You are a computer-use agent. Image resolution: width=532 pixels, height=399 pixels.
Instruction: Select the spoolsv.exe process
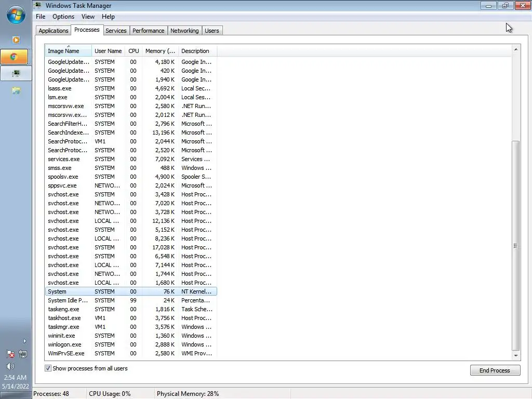pos(131,177)
